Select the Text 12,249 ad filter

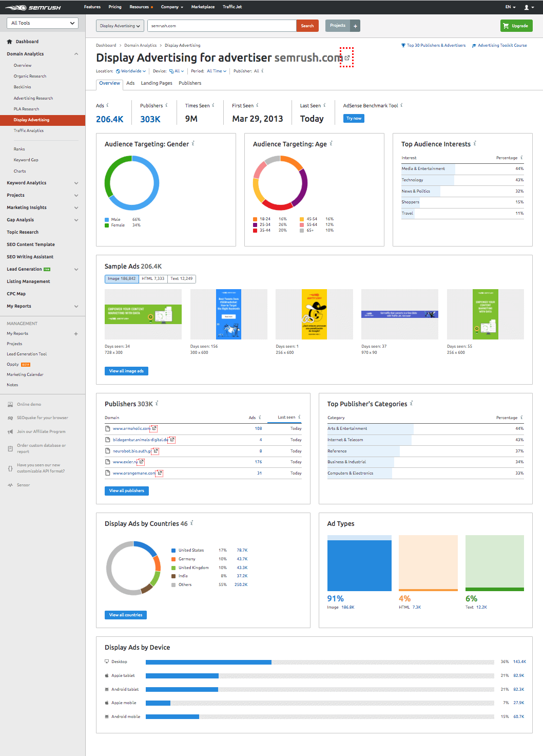(x=182, y=279)
